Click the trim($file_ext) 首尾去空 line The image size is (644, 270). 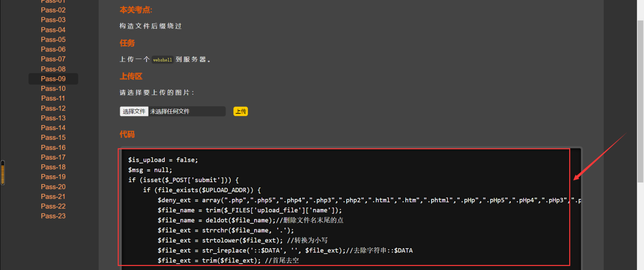(x=228, y=260)
